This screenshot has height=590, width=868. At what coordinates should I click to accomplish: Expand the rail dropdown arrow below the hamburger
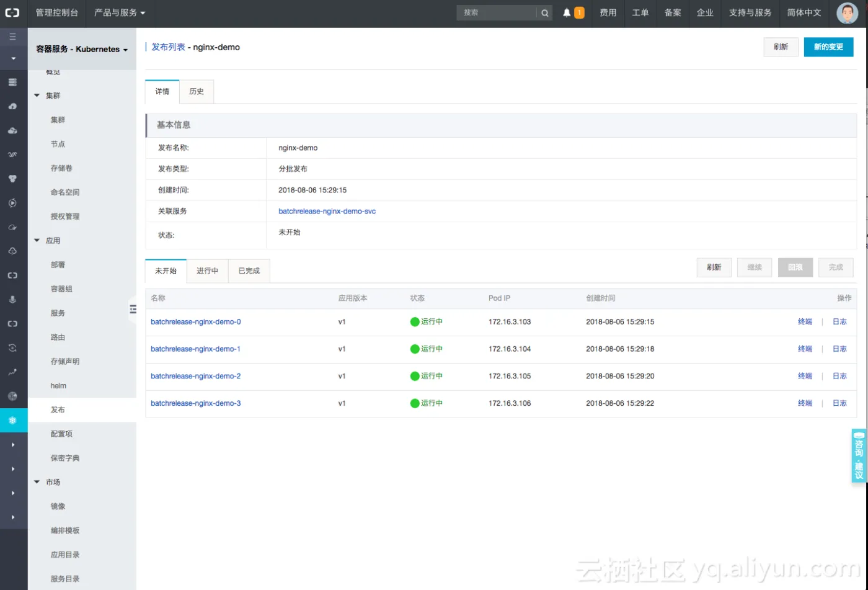pos(13,59)
